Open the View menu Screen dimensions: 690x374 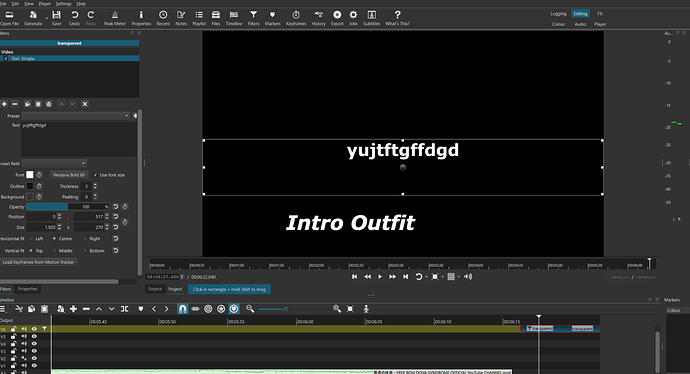(x=29, y=4)
